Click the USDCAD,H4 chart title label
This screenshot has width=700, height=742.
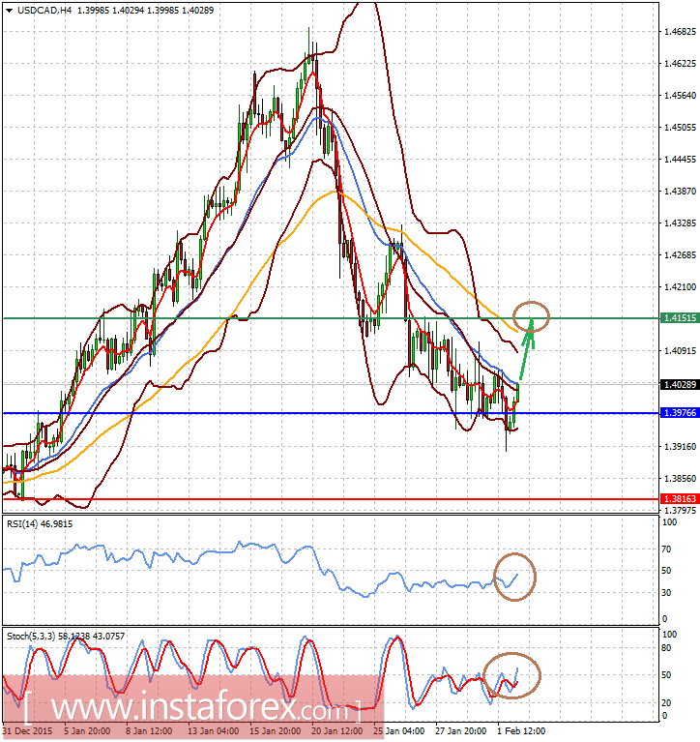[39, 10]
